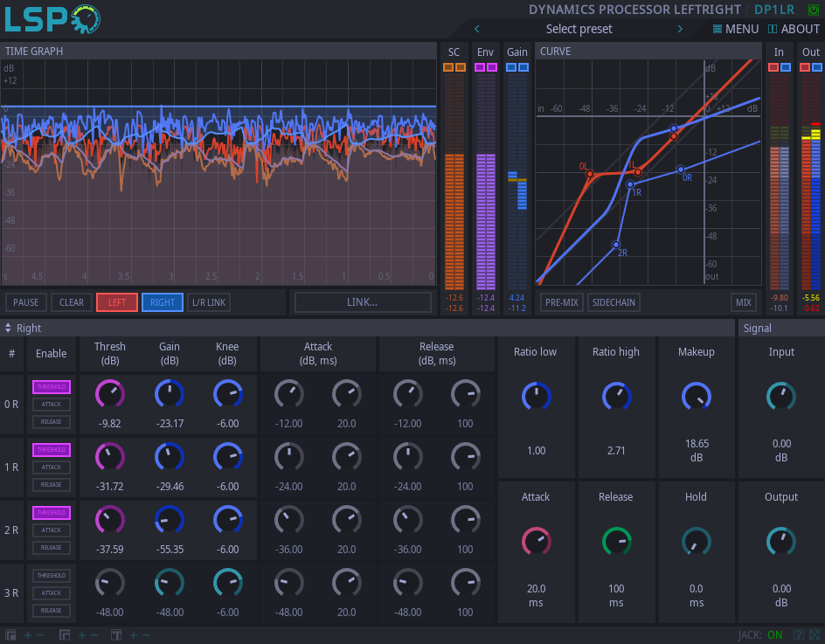Click the fullscreen icon in status bar
Viewport: 825px width, 644px height.
pos(815,635)
